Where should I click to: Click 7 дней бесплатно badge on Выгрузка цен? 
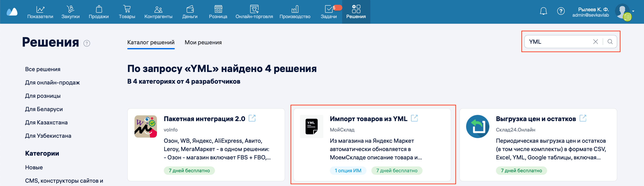pyautogui.click(x=521, y=170)
